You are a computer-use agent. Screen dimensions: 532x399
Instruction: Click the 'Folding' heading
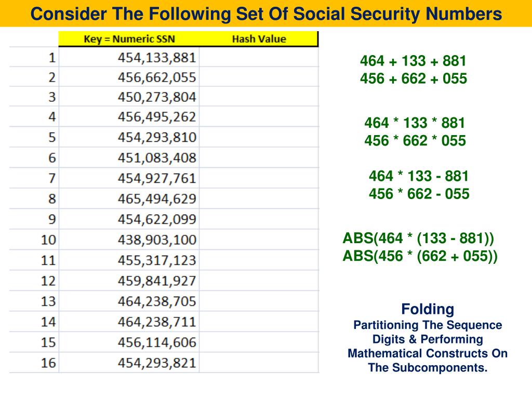[428, 309]
